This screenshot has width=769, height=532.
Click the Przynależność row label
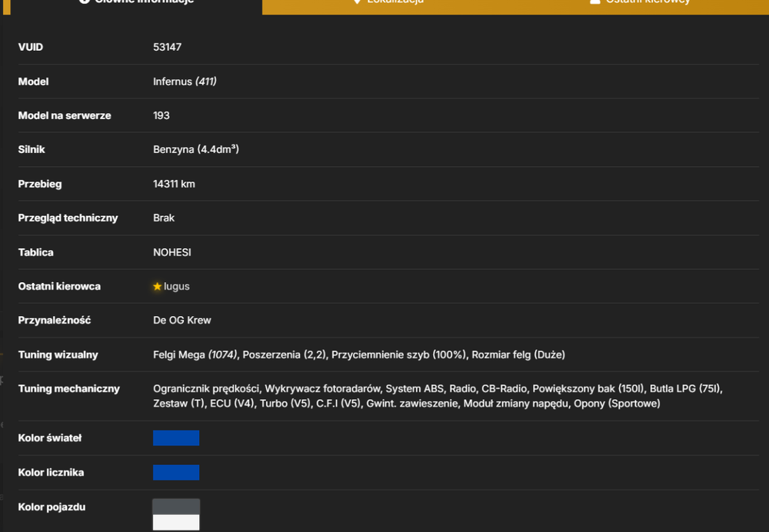[55, 320]
